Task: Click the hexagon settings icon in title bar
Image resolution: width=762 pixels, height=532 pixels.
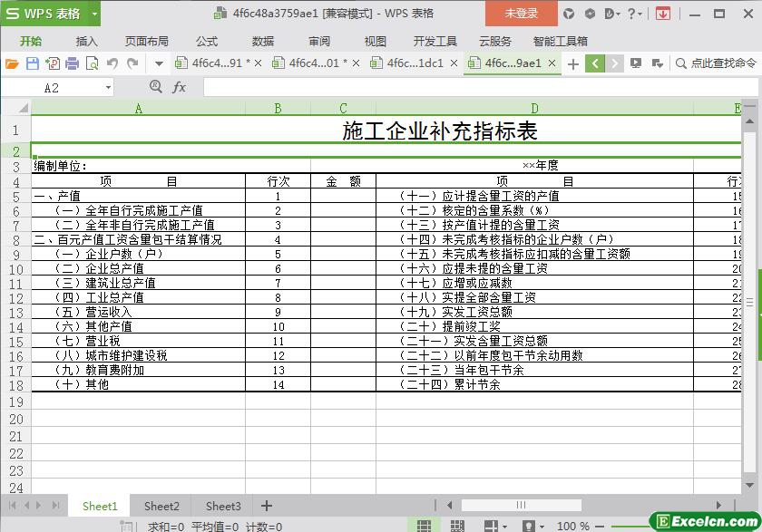Action: (590, 14)
